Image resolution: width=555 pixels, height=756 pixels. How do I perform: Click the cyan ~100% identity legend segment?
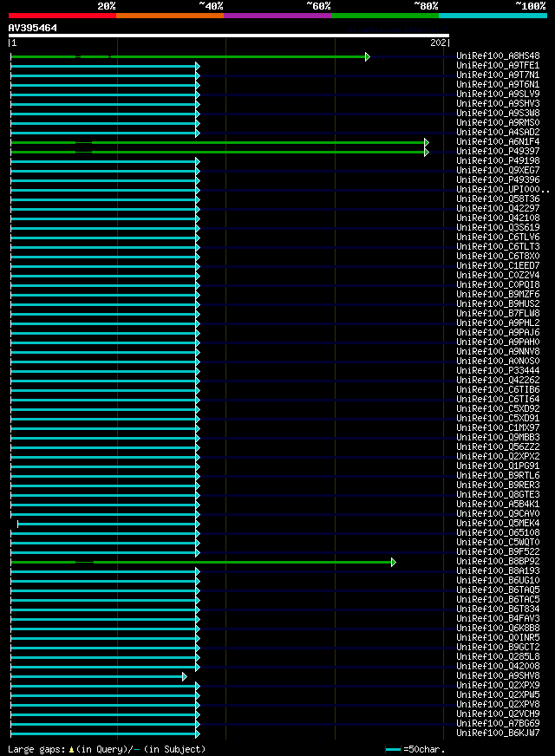pyautogui.click(x=493, y=16)
